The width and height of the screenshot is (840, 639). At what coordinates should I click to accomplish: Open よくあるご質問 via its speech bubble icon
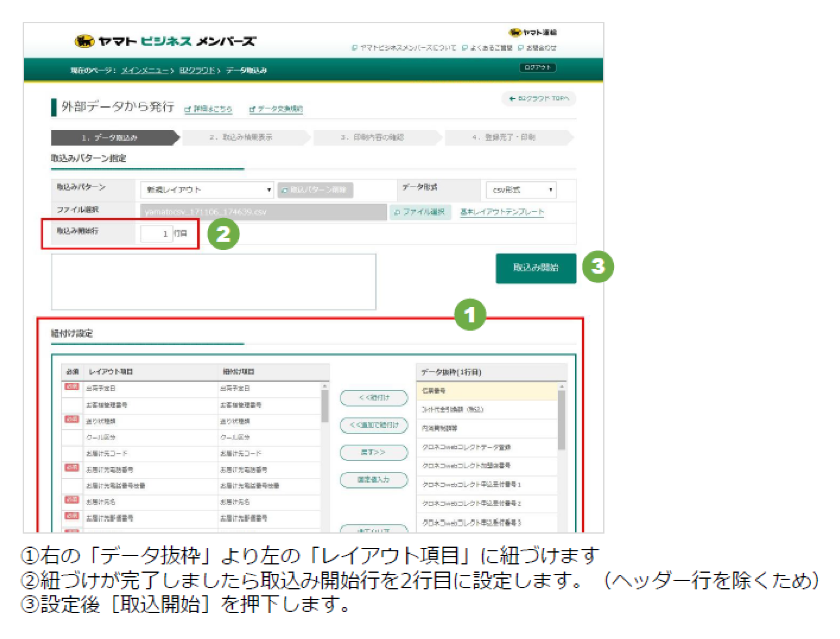[465, 47]
